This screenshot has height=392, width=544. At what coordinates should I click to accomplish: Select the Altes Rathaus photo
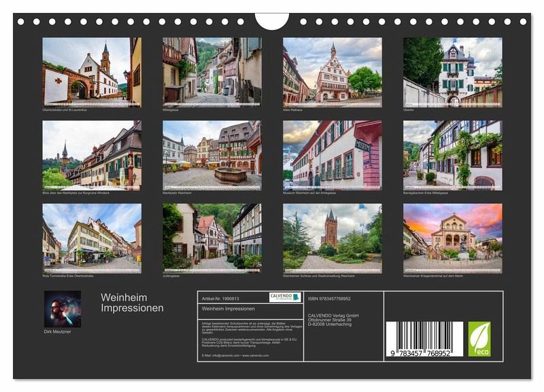pyautogui.click(x=333, y=72)
